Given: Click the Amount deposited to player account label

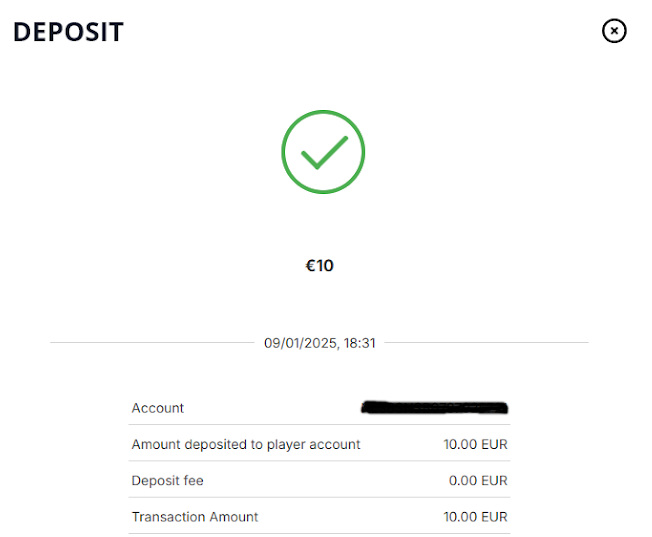Looking at the screenshot, I should pyautogui.click(x=246, y=444).
